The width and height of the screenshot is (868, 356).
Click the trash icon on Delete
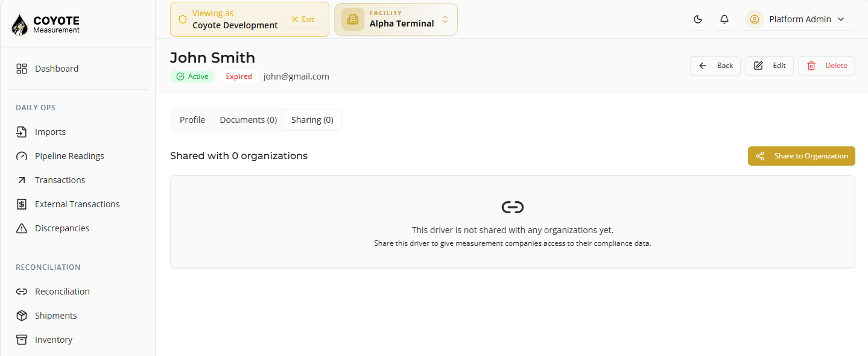pyautogui.click(x=811, y=66)
